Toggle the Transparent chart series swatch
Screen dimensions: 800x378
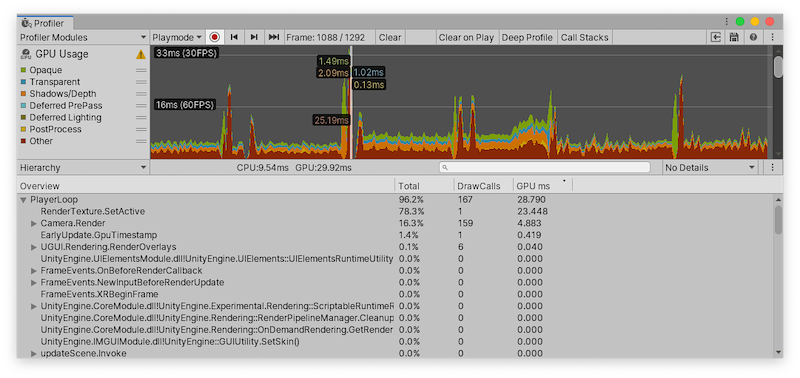pyautogui.click(x=23, y=82)
